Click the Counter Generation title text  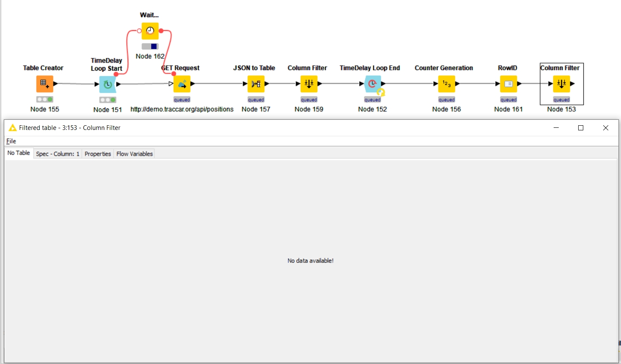[444, 68]
